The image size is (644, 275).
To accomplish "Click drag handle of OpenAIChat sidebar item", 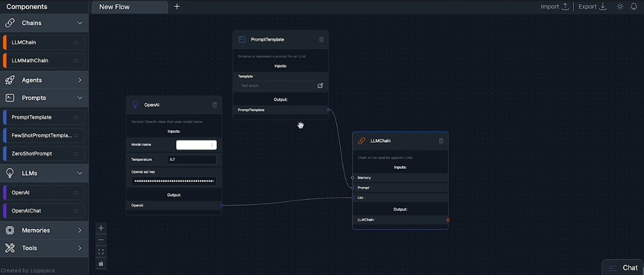I will tap(76, 211).
